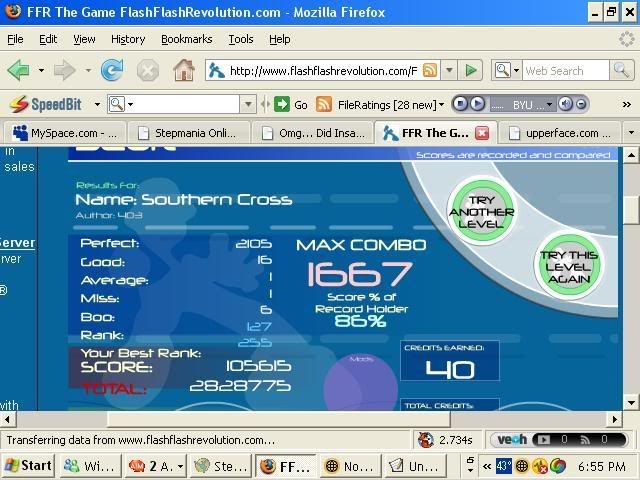Reload the page with the refresh icon
Viewport: 640px width, 480px height.
click(112, 71)
